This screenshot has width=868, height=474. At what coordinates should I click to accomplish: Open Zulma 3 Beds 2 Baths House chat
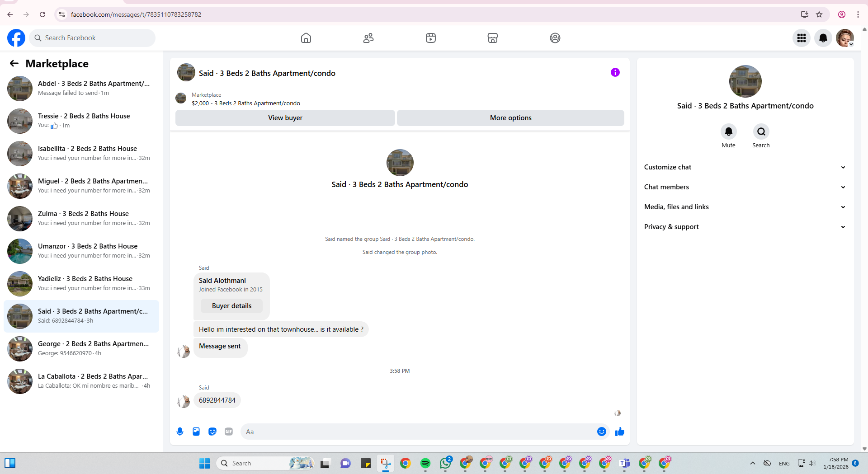[81, 218]
